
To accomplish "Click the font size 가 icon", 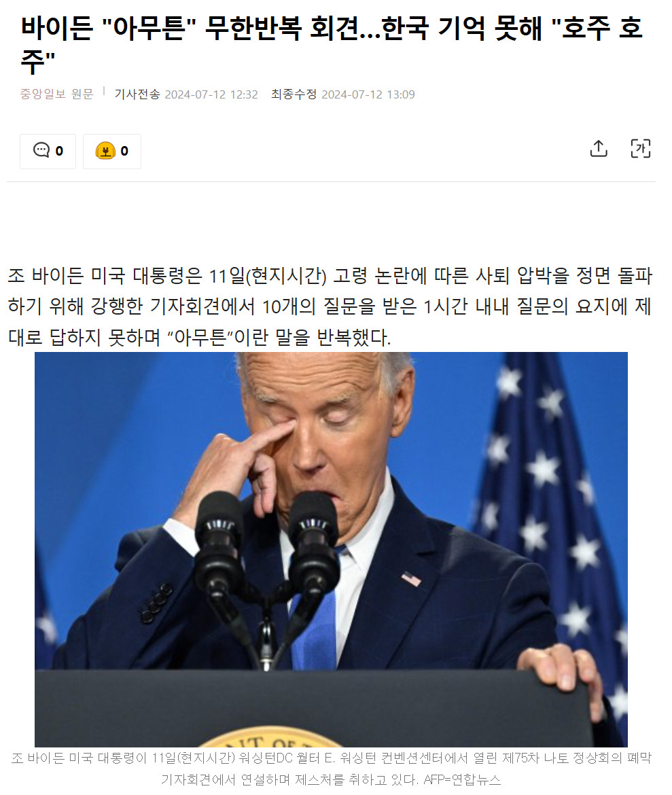I will pos(641,149).
